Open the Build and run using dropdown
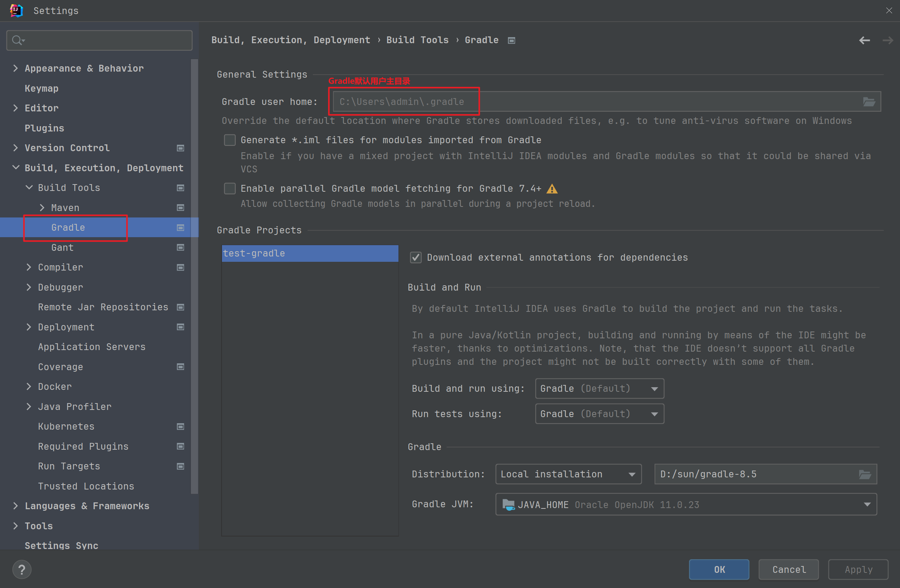This screenshot has height=588, width=900. pos(599,389)
